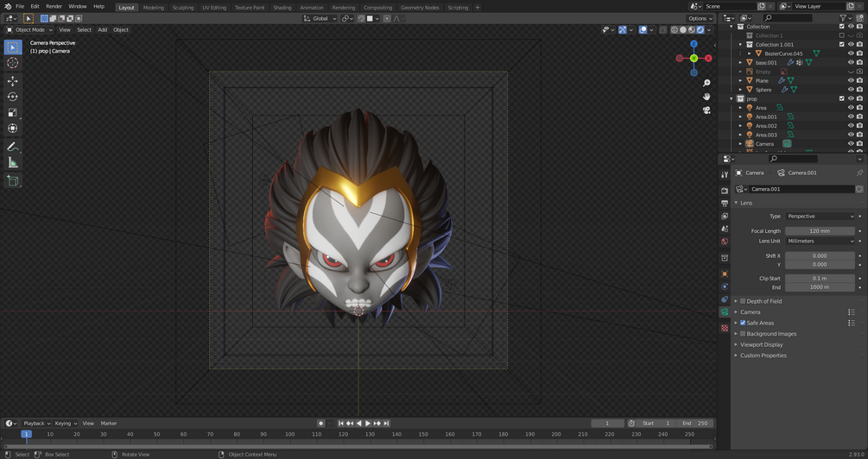868x459 pixels.
Task: Toggle camera view icon in viewport
Action: (706, 110)
